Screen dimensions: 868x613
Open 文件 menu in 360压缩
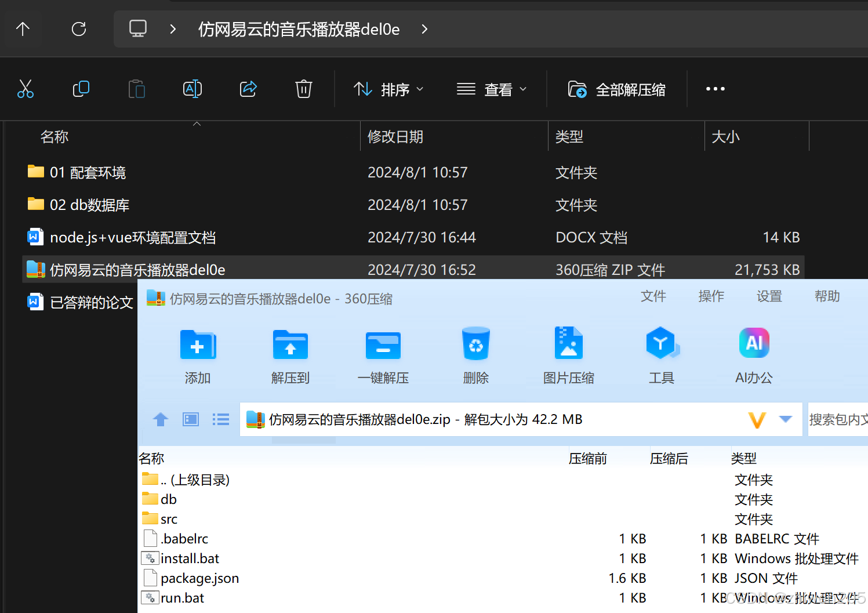point(653,296)
